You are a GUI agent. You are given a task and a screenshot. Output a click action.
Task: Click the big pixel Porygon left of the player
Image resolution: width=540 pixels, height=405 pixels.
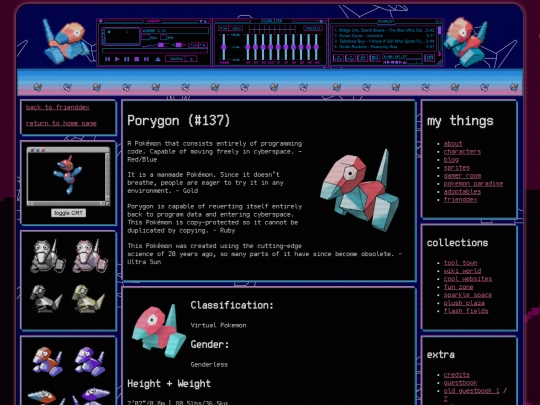point(65,42)
